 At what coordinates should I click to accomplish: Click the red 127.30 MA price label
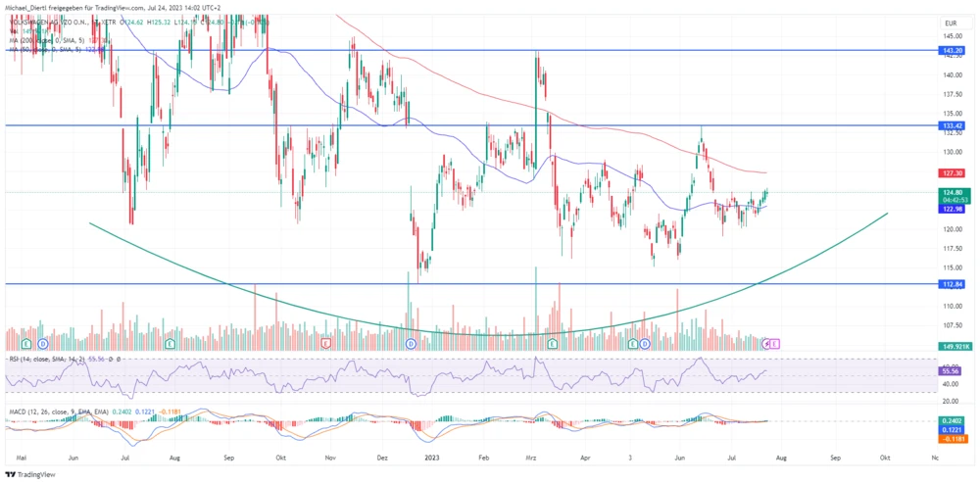coord(954,172)
